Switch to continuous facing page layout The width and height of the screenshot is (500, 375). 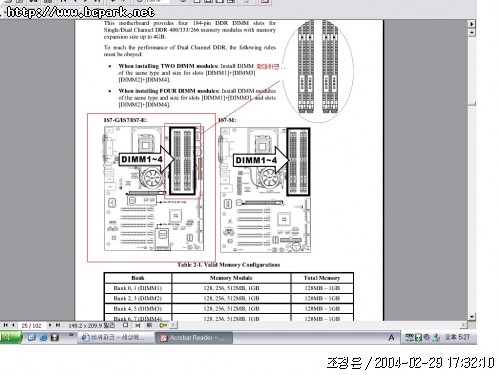[x=149, y=325]
